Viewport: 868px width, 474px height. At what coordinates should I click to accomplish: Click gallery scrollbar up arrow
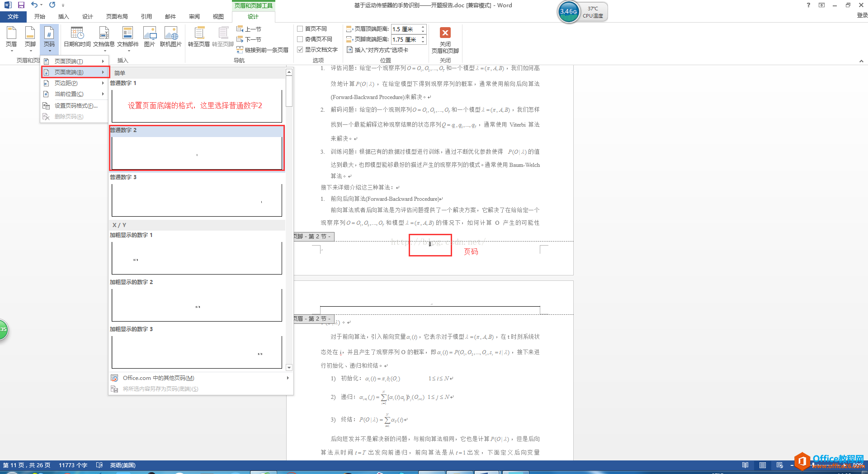point(289,72)
